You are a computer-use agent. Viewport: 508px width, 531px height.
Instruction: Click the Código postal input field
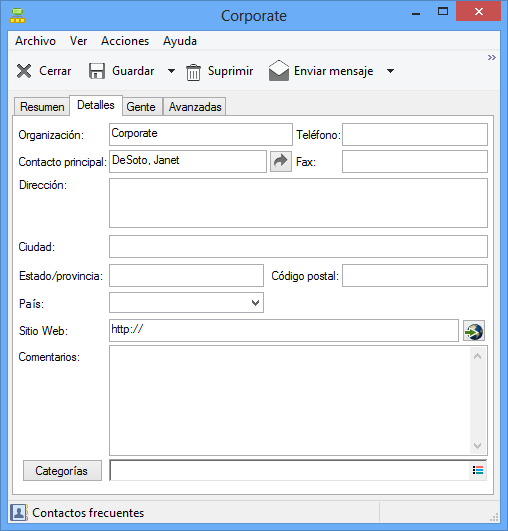pyautogui.click(x=415, y=276)
